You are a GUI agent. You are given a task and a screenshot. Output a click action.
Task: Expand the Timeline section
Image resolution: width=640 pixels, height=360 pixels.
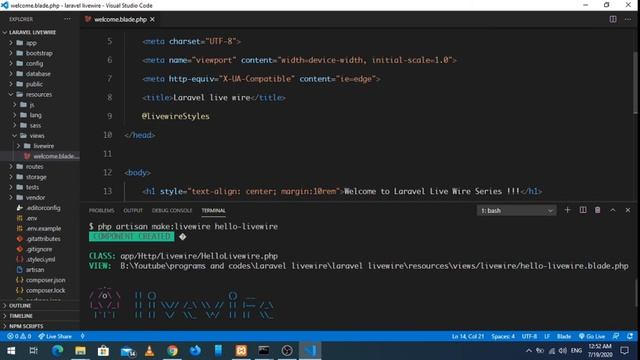21,316
